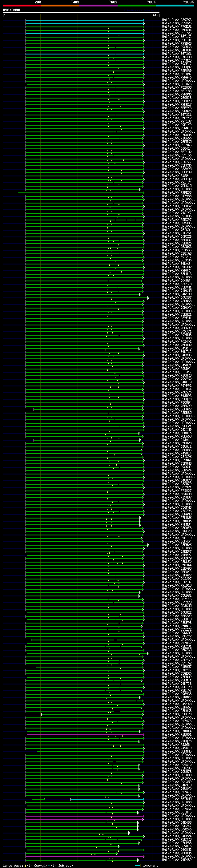Select hit label UniRef100_B8NNH5
The height and width of the screenshot is (868, 197).
tap(177, 751)
